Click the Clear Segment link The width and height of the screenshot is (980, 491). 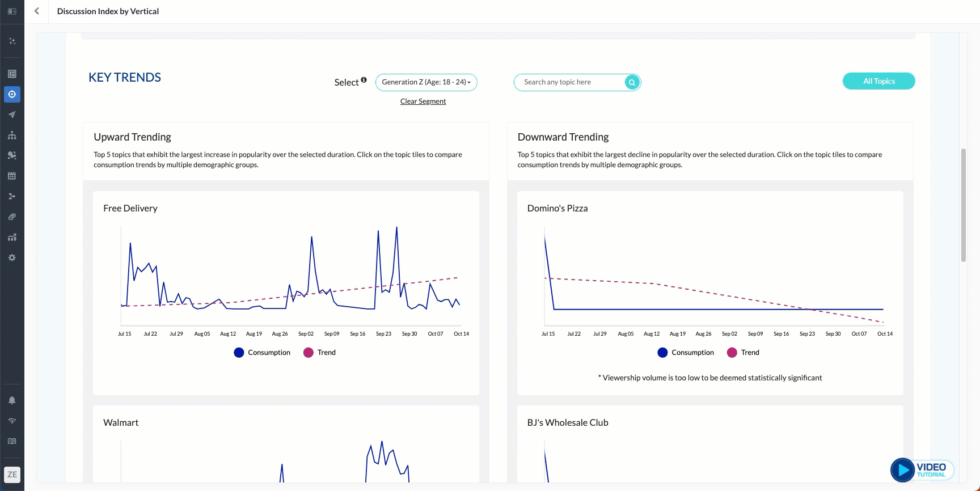(x=423, y=101)
